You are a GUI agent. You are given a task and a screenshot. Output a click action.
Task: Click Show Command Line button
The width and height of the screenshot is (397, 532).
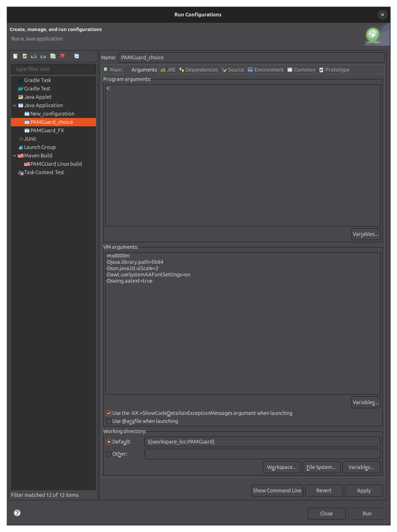(277, 490)
